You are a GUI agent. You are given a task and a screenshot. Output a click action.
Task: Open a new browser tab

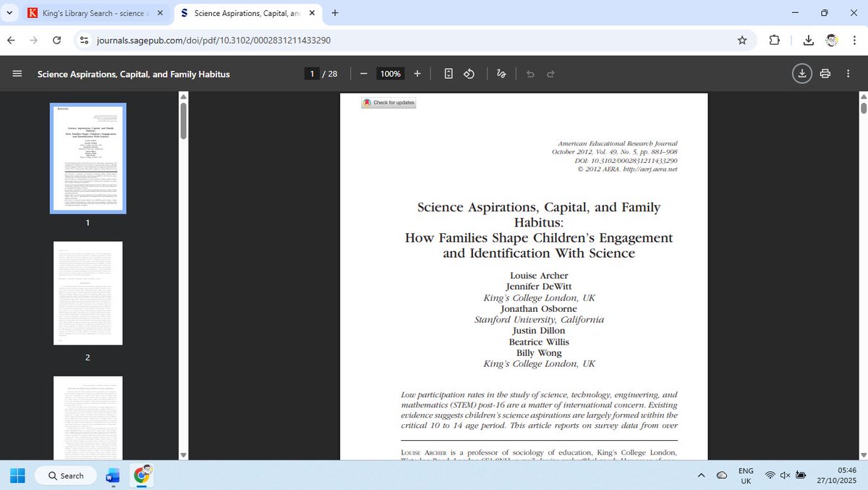(x=335, y=13)
